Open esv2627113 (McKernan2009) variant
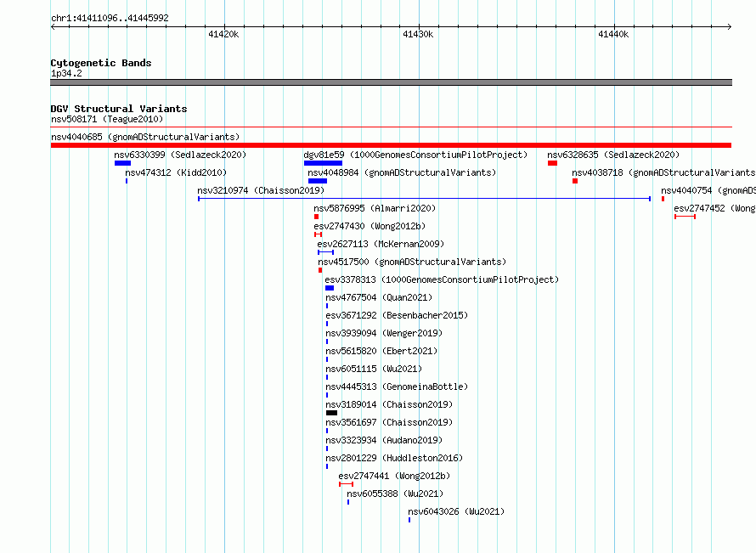Image resolution: width=756 pixels, height=553 pixels. (x=381, y=244)
